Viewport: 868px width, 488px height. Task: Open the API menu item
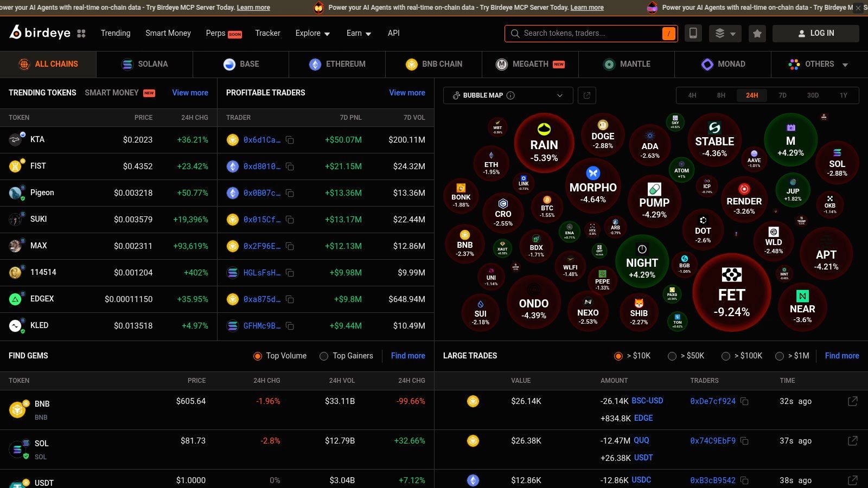click(x=394, y=33)
